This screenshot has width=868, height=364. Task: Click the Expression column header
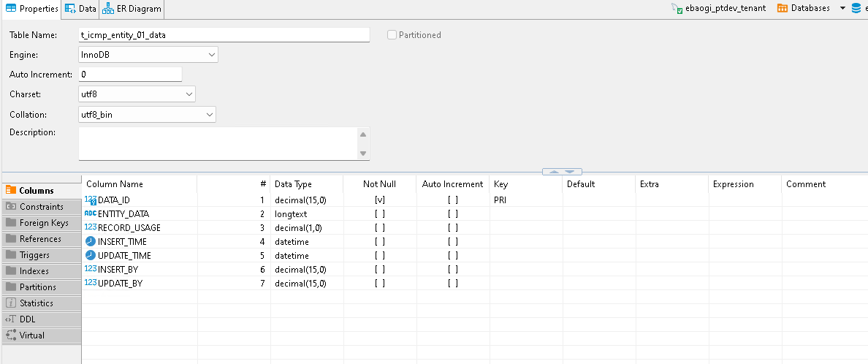[745, 184]
